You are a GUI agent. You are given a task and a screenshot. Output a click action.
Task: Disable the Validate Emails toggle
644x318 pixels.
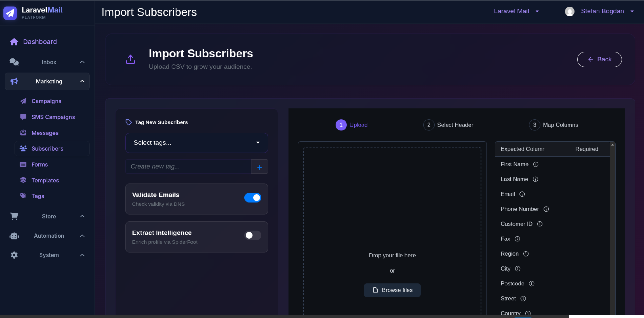click(253, 198)
